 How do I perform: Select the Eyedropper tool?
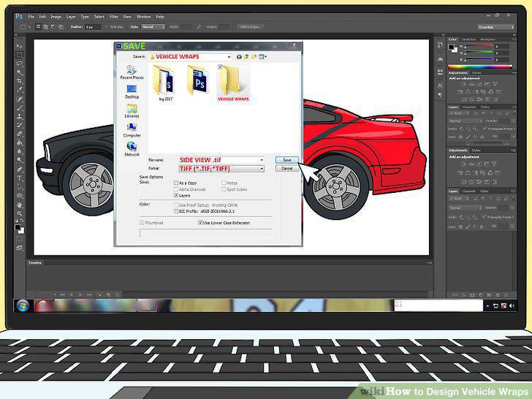[x=19, y=90]
